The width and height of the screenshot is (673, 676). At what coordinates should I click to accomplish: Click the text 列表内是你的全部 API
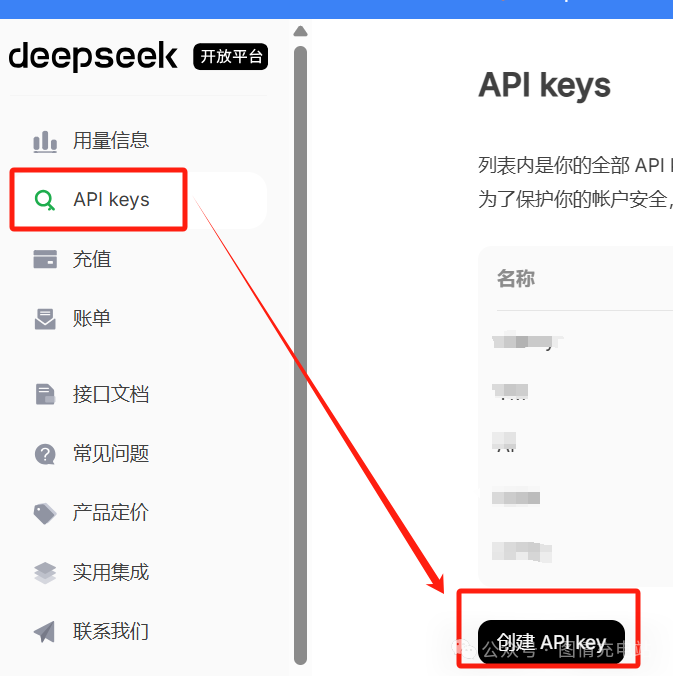571,166
